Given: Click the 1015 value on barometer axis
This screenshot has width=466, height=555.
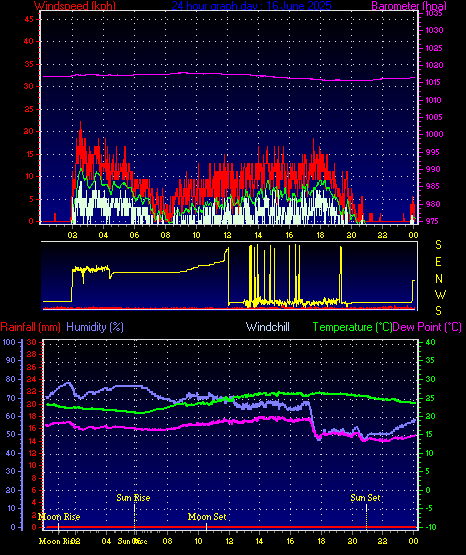Looking at the screenshot, I should point(434,82).
